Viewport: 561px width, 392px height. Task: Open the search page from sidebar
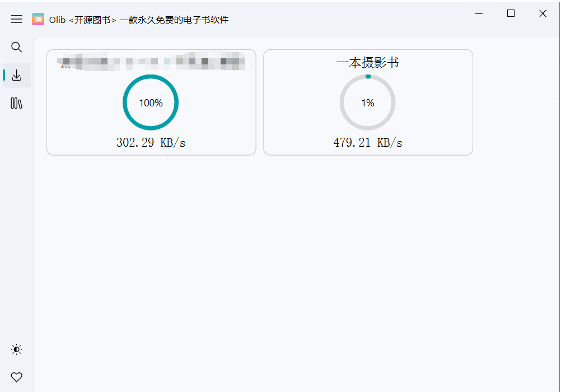click(17, 47)
